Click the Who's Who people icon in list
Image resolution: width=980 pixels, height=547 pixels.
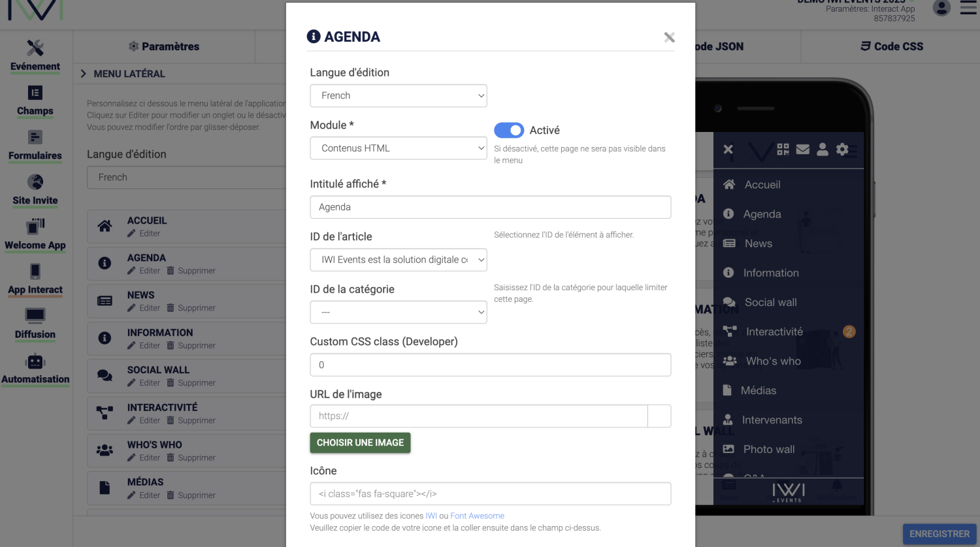tap(105, 450)
